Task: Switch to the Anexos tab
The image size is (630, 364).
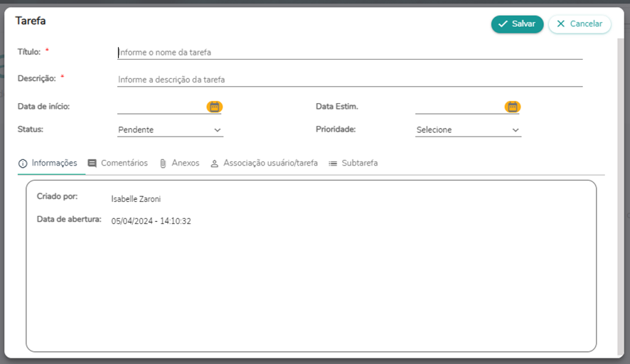Action: (185, 163)
